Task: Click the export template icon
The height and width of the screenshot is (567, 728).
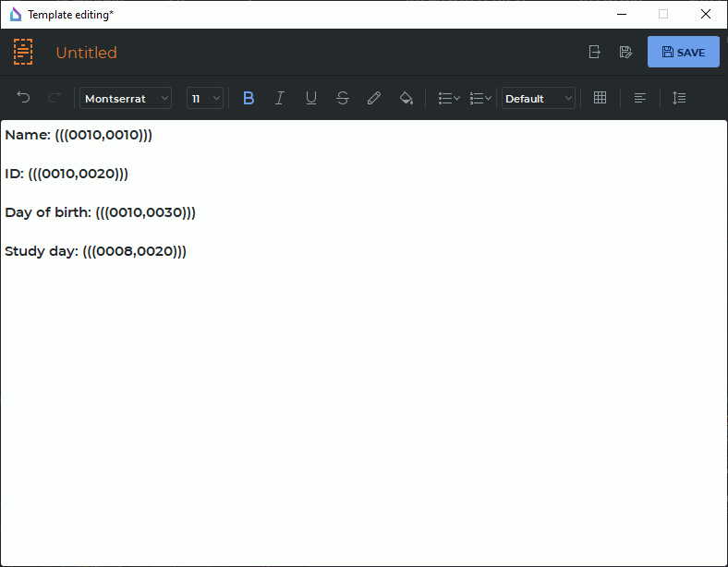Action: click(x=594, y=52)
